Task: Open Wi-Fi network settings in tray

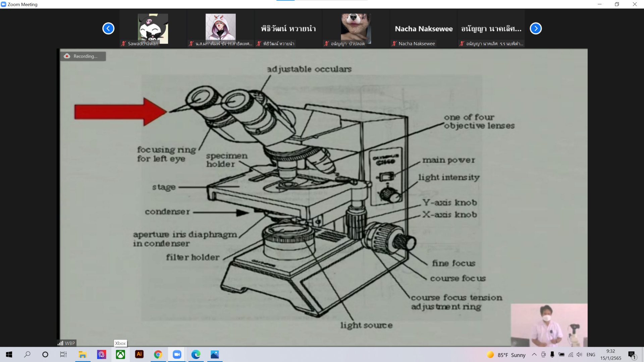Action: pyautogui.click(x=571, y=355)
